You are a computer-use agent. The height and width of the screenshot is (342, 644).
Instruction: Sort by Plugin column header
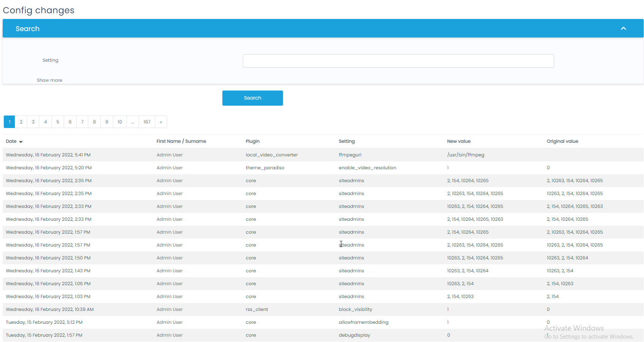point(252,141)
